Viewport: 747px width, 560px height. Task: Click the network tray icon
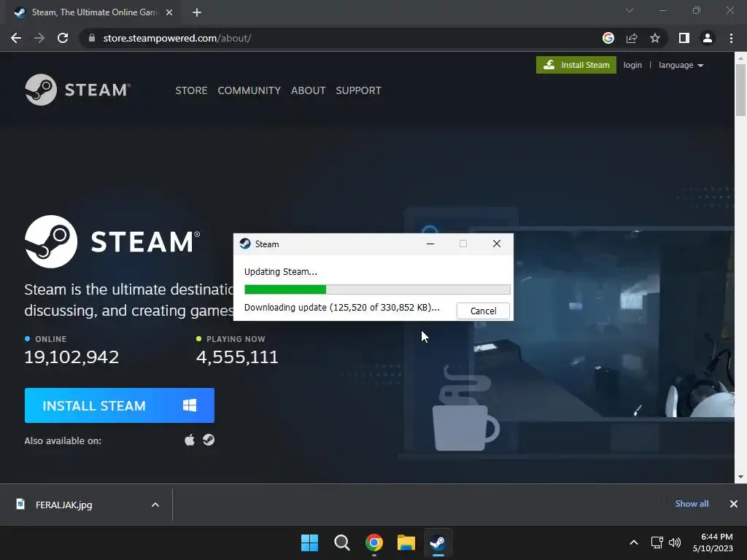[657, 542]
